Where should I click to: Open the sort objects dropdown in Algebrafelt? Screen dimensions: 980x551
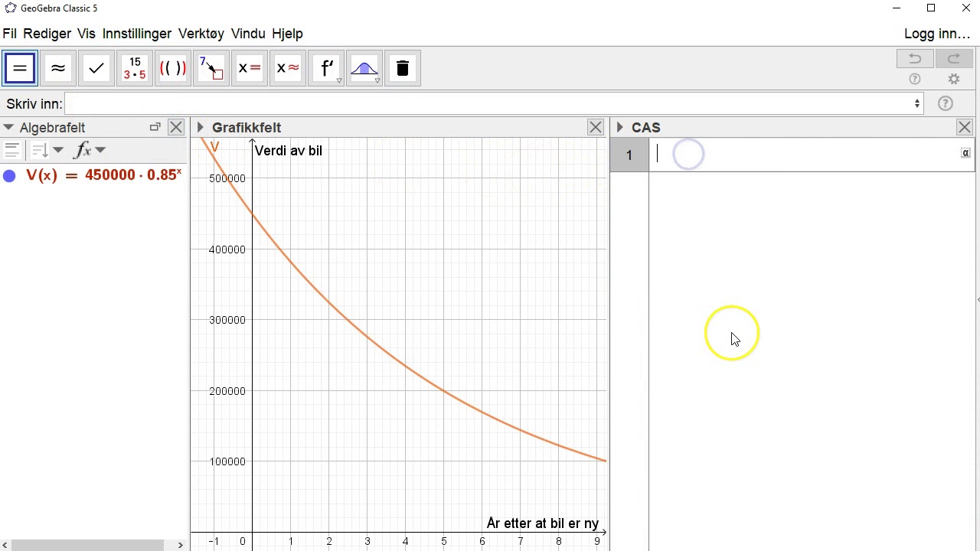click(x=47, y=150)
